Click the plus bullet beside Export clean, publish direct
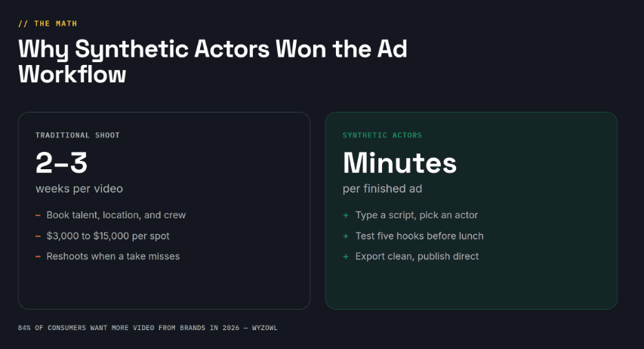This screenshot has width=644, height=349. 346,257
